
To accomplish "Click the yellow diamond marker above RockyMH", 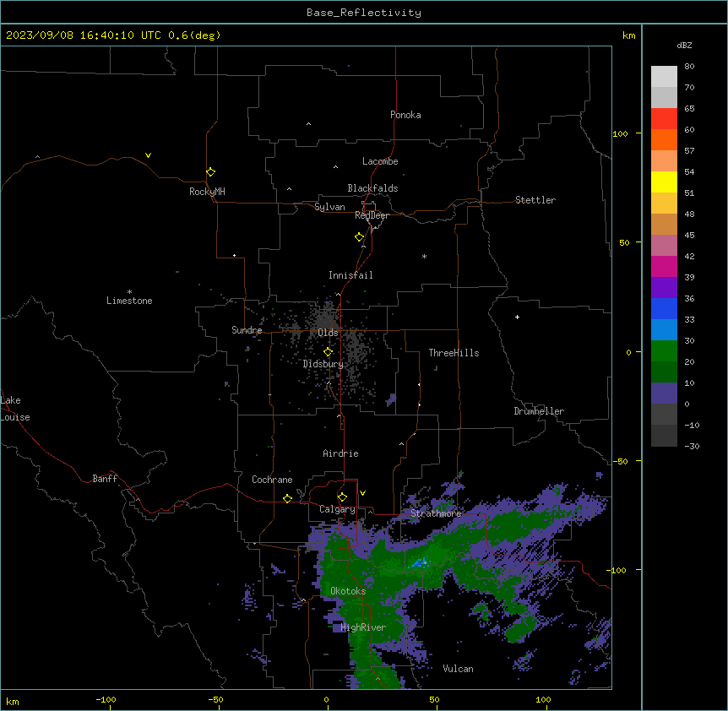I will [210, 171].
